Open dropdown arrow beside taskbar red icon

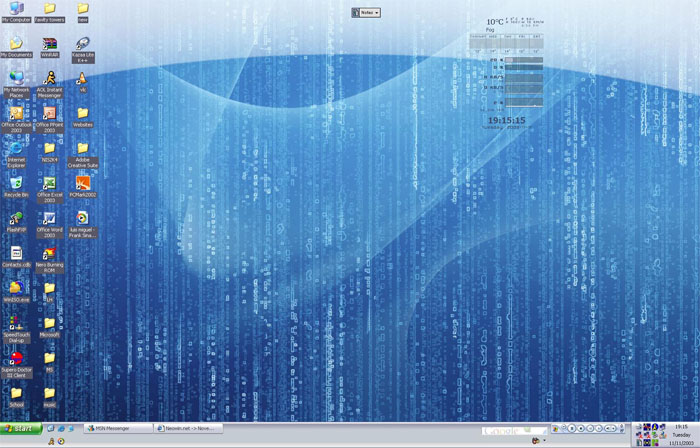[x=544, y=441]
